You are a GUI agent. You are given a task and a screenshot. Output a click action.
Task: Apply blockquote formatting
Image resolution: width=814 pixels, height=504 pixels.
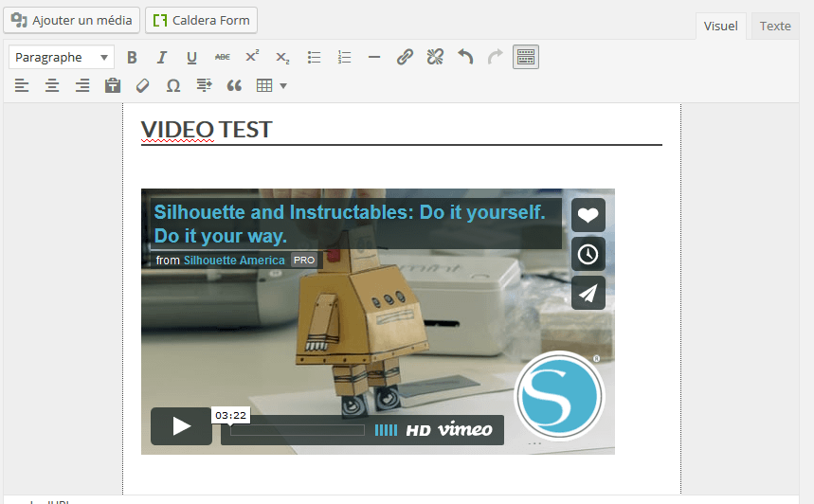point(234,85)
